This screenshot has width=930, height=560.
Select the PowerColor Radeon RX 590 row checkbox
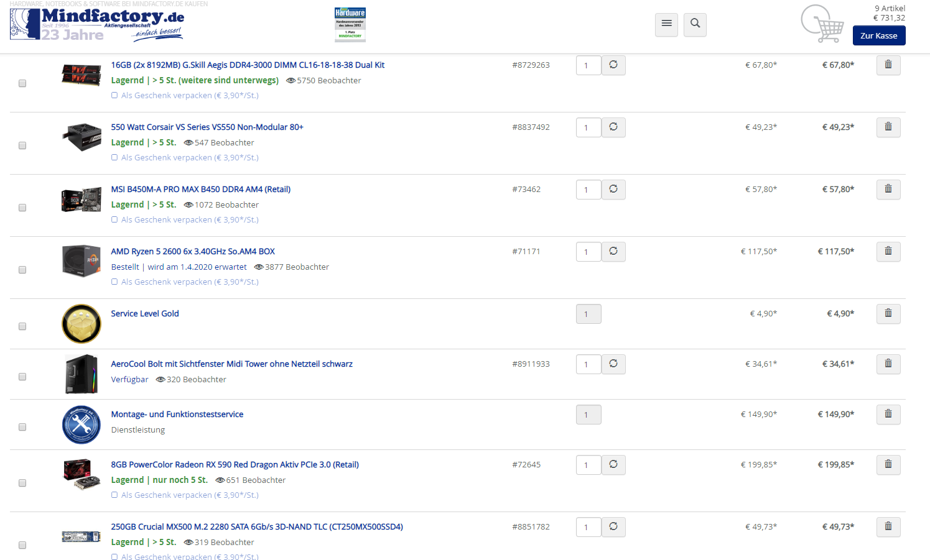point(22,483)
